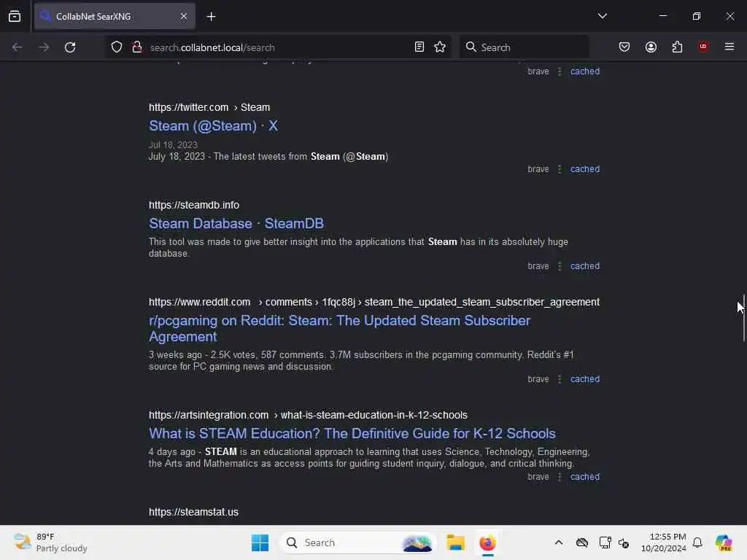This screenshot has width=747, height=560.
Task: Launch the Copilot preview icon
Action: click(723, 542)
